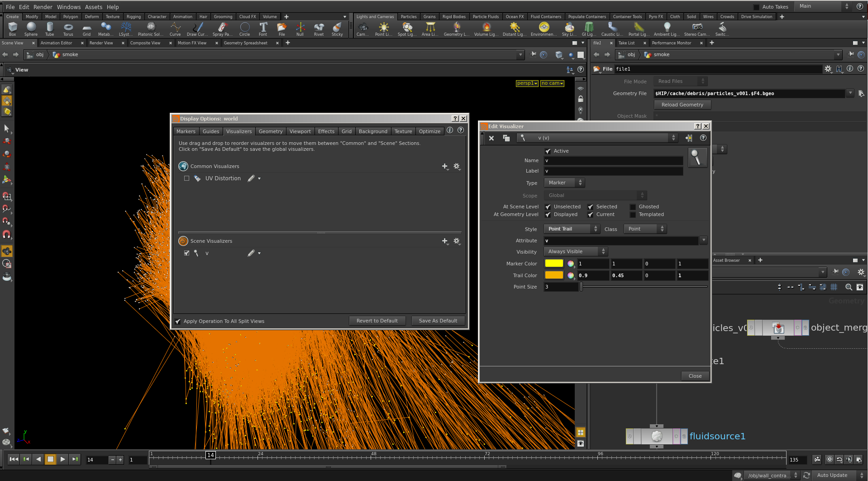This screenshot has width=868, height=481.
Task: Click the Stereo Camera shelf tool
Action: tap(697, 29)
